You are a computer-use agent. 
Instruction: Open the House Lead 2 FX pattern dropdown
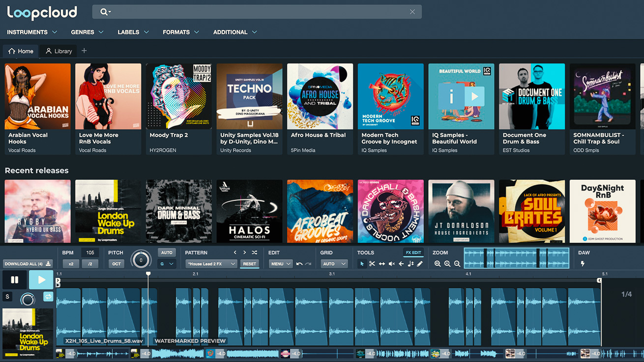click(211, 264)
